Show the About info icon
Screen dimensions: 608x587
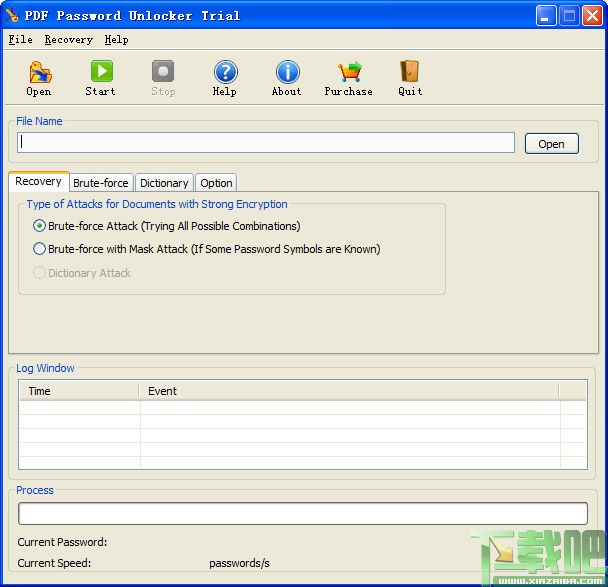tap(287, 72)
